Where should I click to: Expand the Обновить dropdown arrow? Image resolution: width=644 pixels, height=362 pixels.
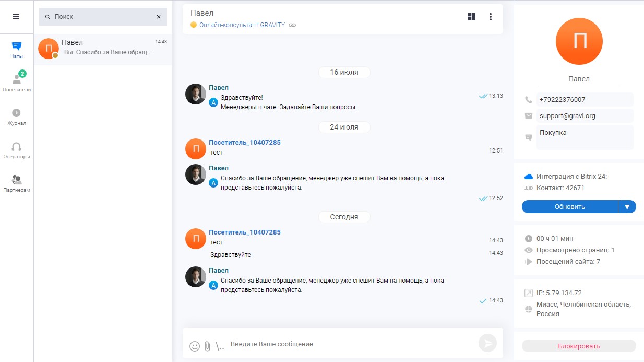tap(627, 207)
